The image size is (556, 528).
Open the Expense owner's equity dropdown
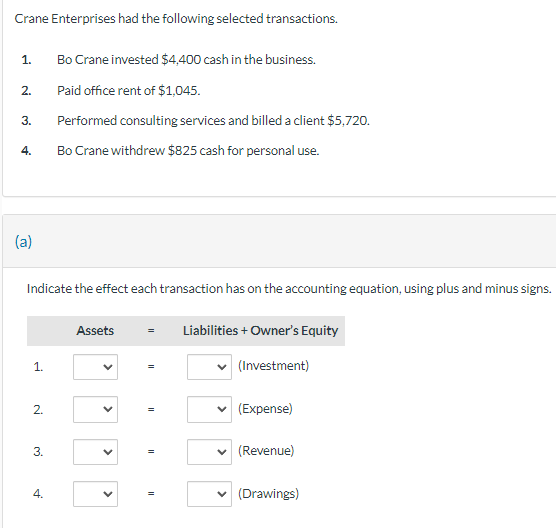209,409
